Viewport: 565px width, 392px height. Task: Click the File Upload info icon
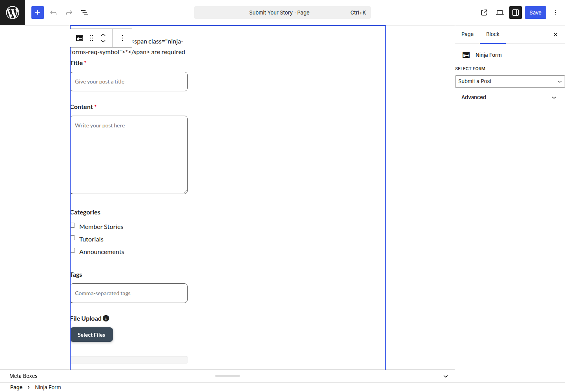[106, 318]
